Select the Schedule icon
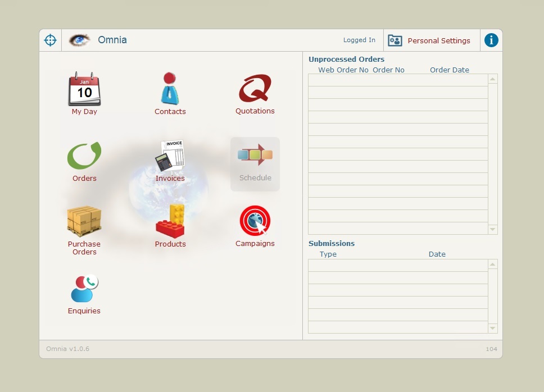 pos(255,156)
